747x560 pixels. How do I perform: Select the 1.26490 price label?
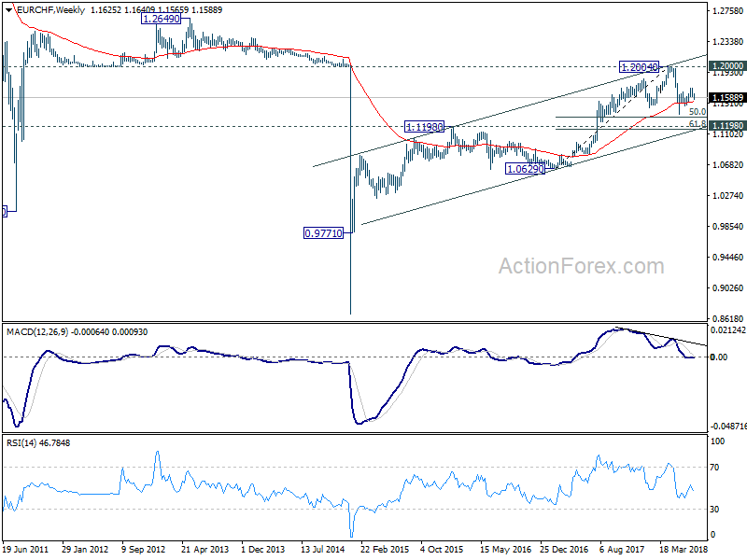162,19
